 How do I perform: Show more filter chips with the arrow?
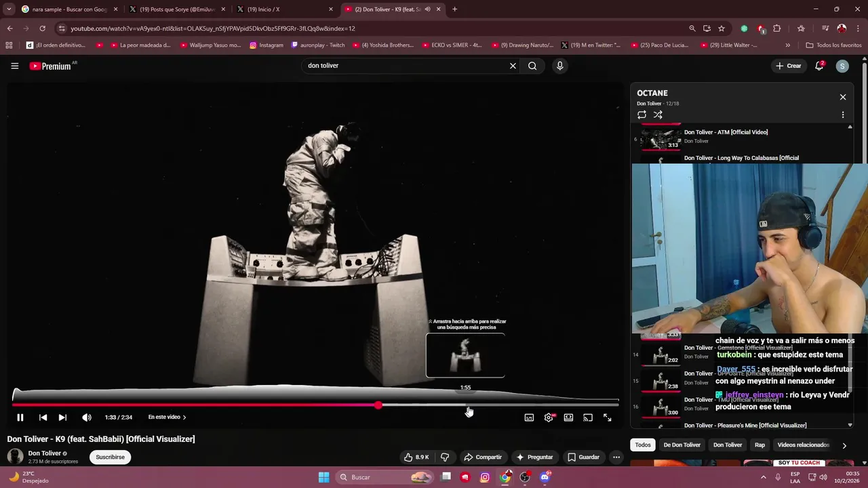pos(844,445)
